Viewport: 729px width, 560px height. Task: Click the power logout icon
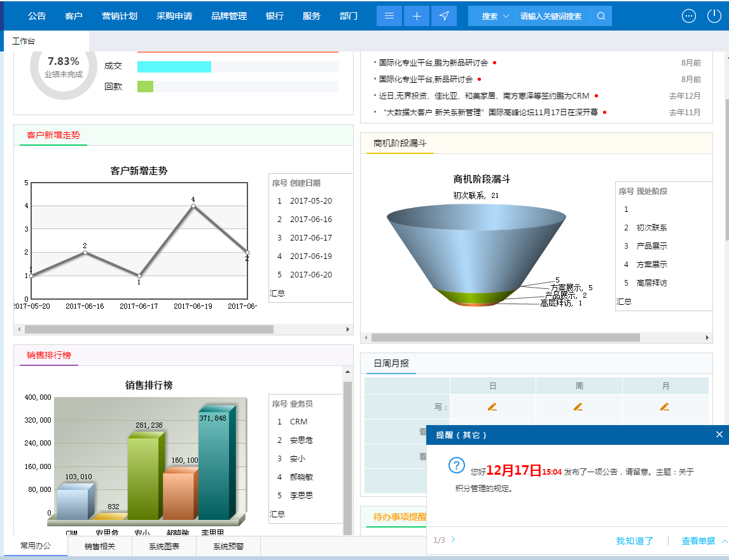pyautogui.click(x=713, y=15)
